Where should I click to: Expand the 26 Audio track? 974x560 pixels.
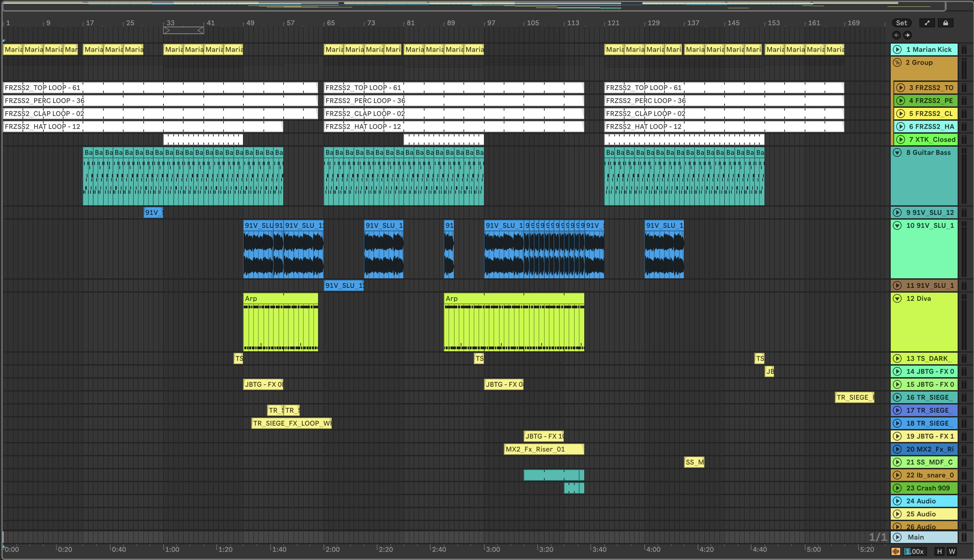pos(897,527)
